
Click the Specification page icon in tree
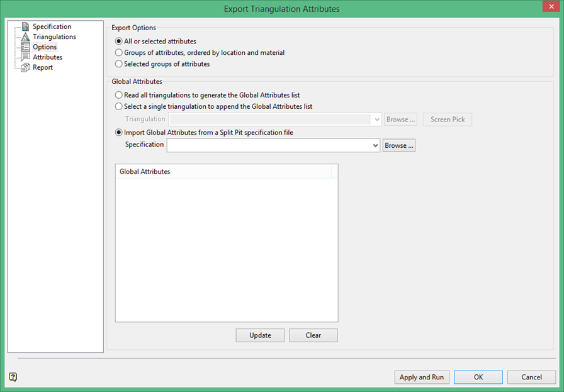coord(25,26)
